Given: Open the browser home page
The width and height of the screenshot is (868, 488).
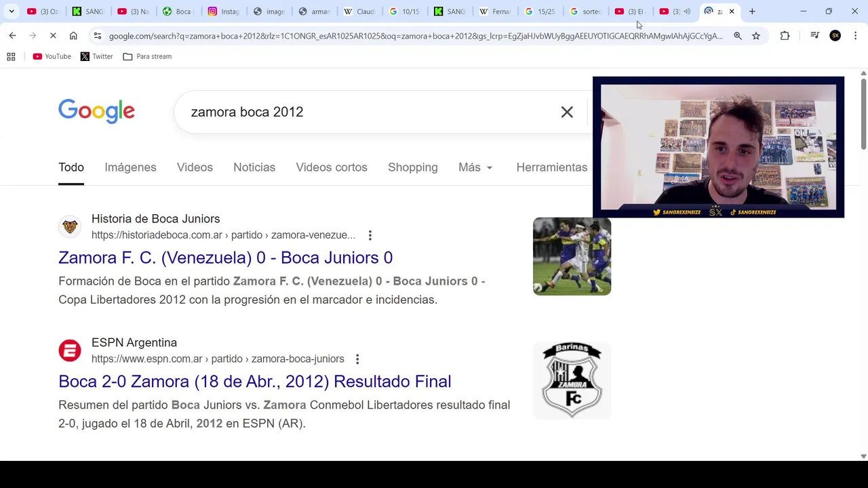Looking at the screenshot, I should pyautogui.click(x=73, y=36).
